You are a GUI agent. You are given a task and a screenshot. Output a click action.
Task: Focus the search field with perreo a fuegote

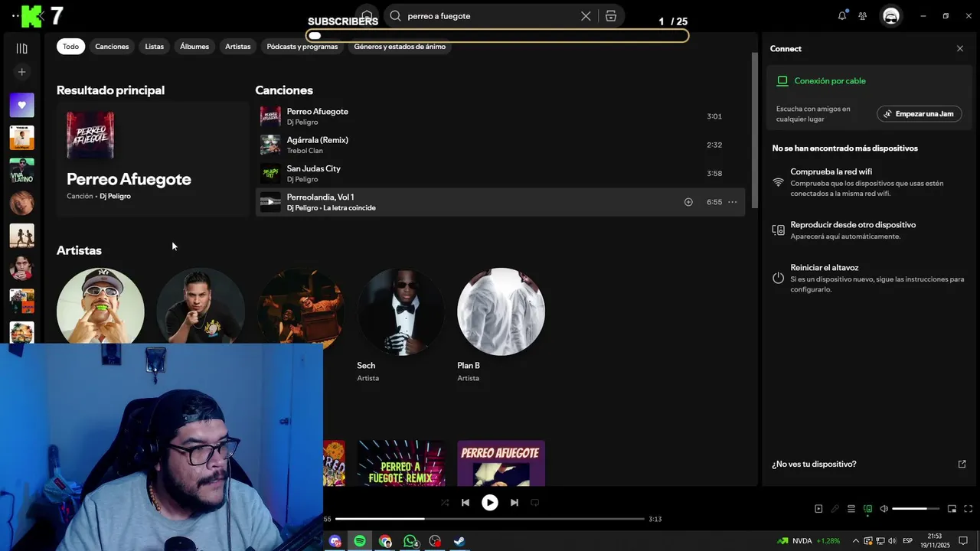point(490,16)
